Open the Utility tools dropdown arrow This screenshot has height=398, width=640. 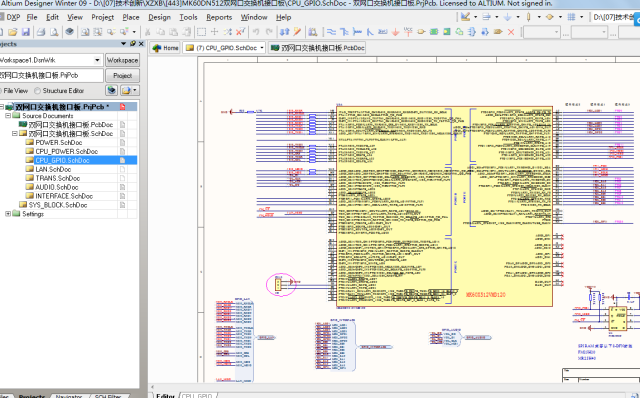click(476, 17)
